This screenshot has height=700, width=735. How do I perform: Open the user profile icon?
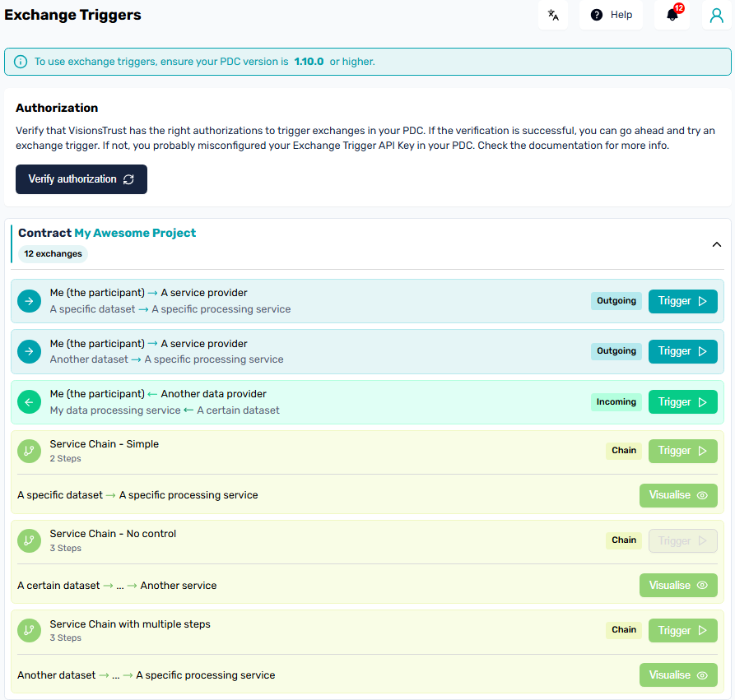point(715,15)
